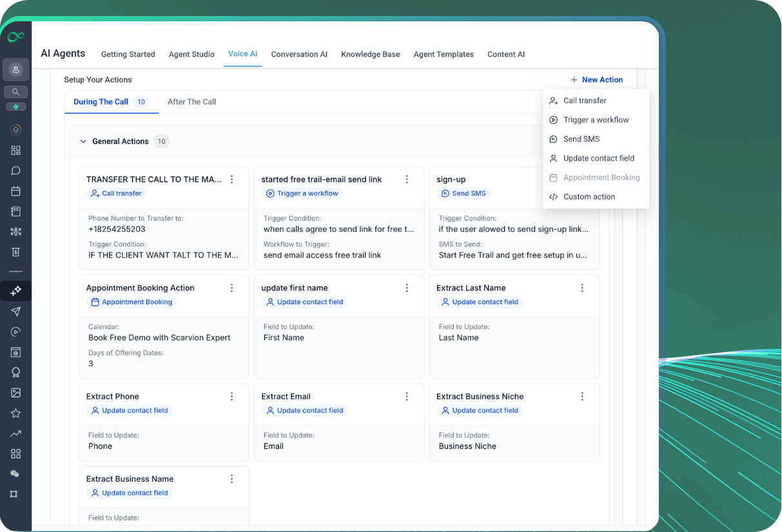Open the reporting trend arrow sidebar icon
This screenshot has height=532, width=782.
point(15,433)
